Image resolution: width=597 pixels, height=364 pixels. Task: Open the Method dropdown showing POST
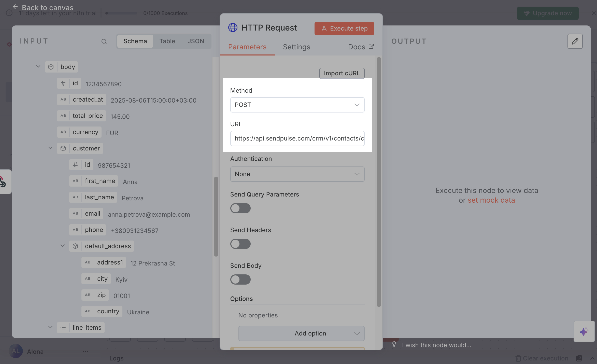297,105
